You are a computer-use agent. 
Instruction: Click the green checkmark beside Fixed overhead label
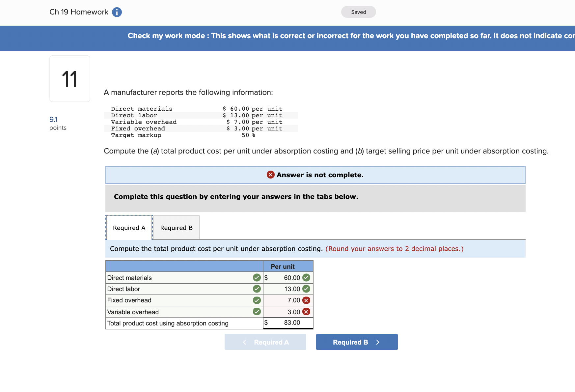pos(256,300)
